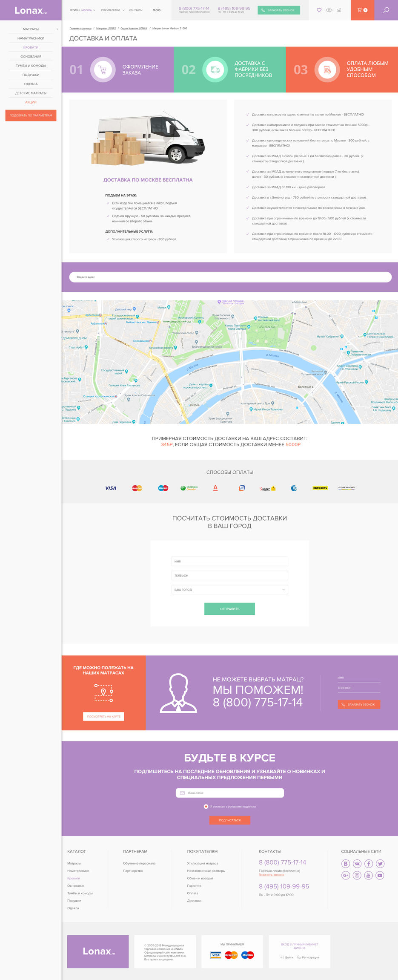Open the Twitter social icon
Viewport: 398px width, 980px height.
[x=380, y=864]
